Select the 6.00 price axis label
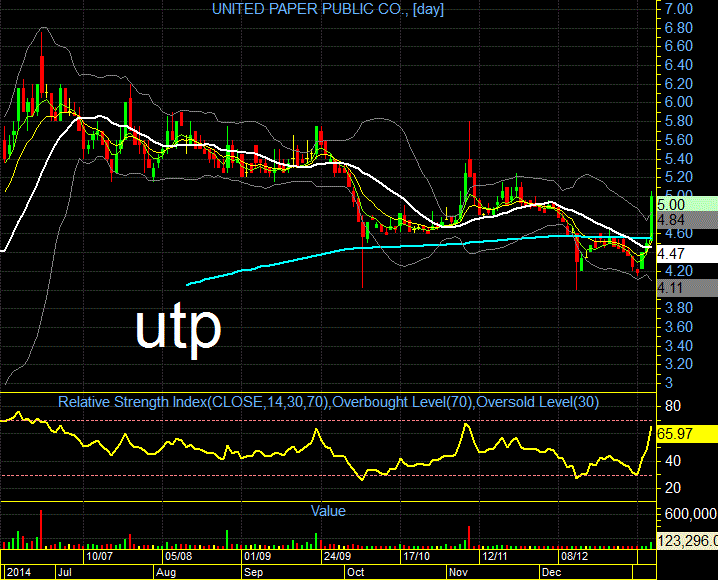 pyautogui.click(x=679, y=102)
